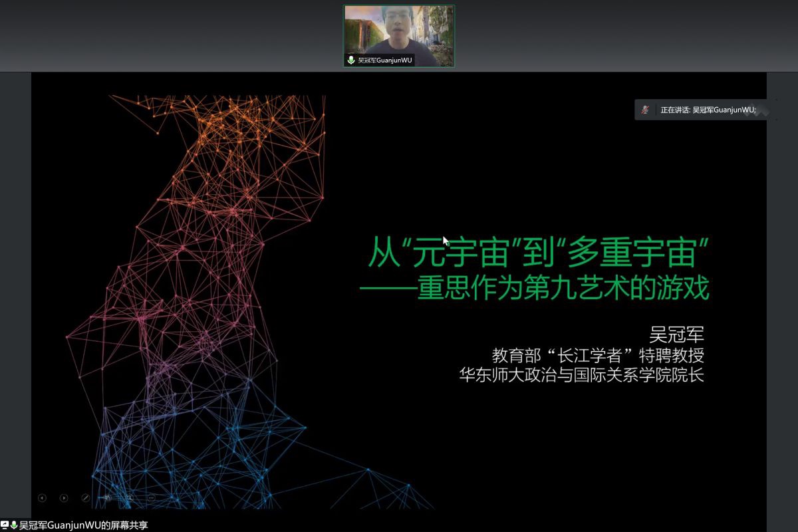This screenshot has height=532, width=798.
Task: Open more slideshow options ellipsis
Action: [x=151, y=497]
